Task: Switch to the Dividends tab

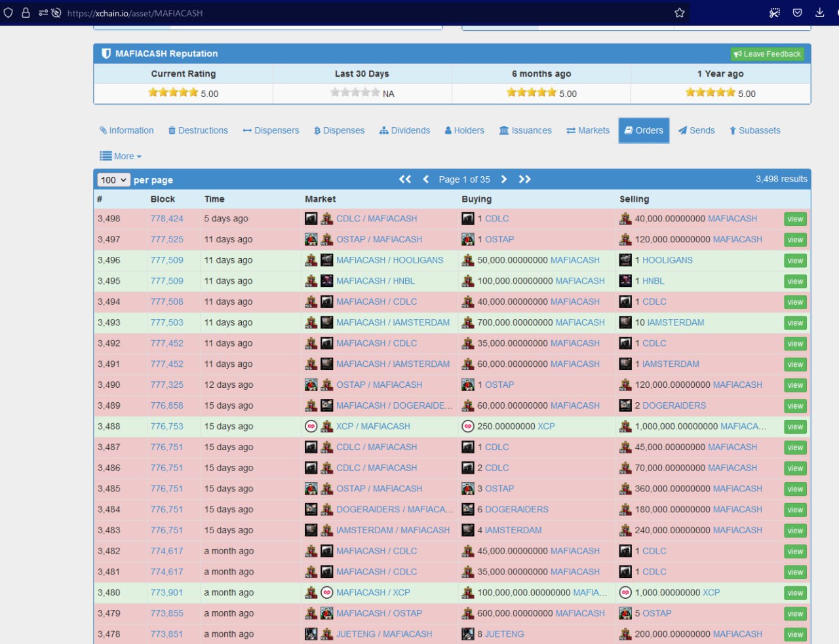Action: (x=405, y=130)
